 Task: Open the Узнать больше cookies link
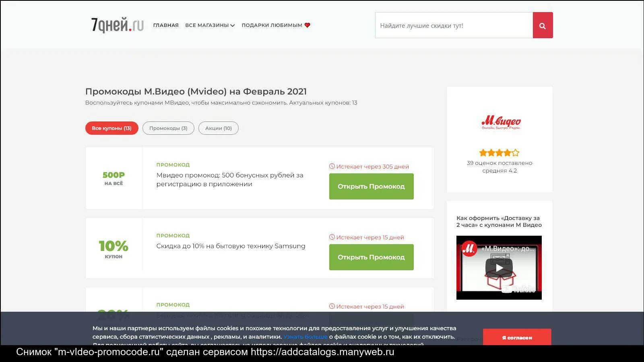305,336
